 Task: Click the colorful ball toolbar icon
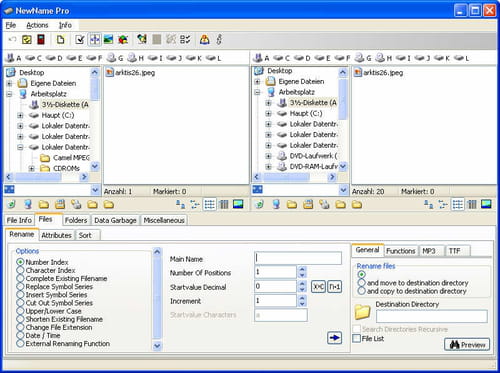pyautogui.click(x=123, y=40)
